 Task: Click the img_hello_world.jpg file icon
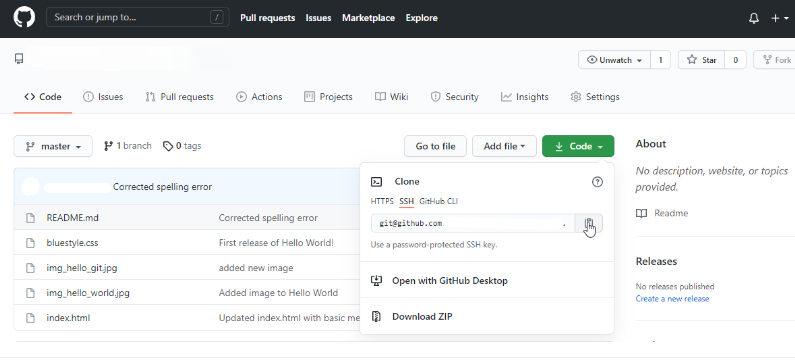click(30, 293)
